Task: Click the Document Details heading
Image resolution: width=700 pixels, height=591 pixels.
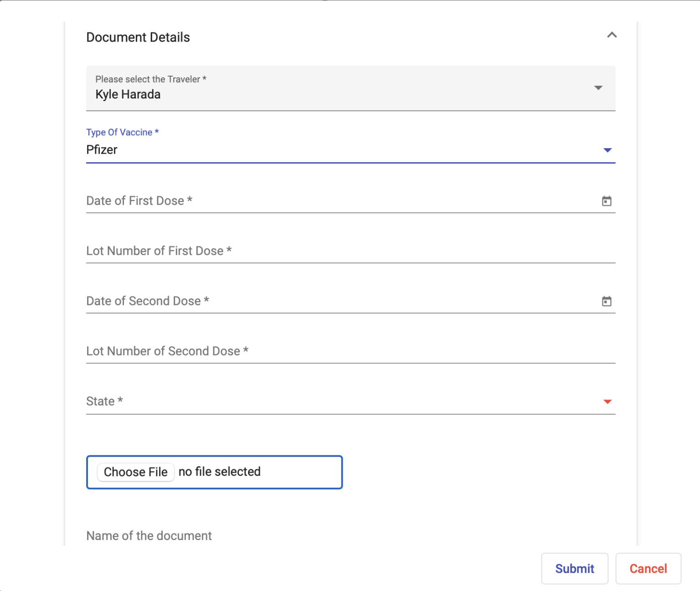Action: [138, 37]
